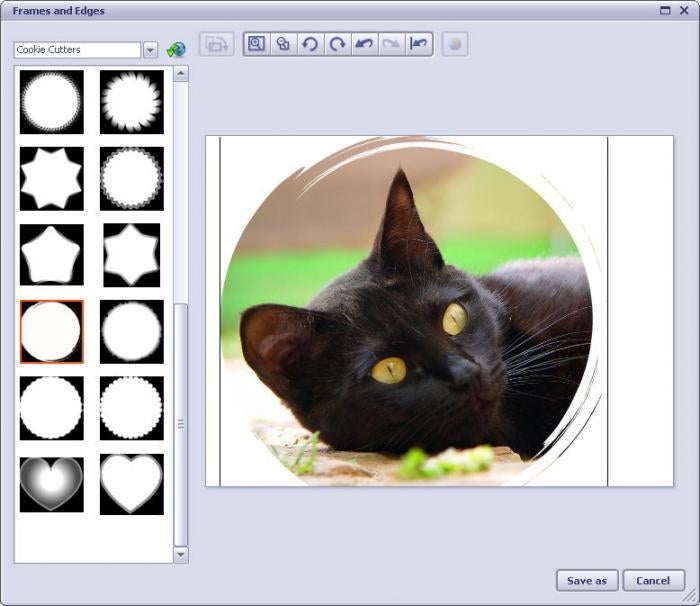Click the Undo arrow in toolbar
Viewport: 700px width, 606px height.
365,44
